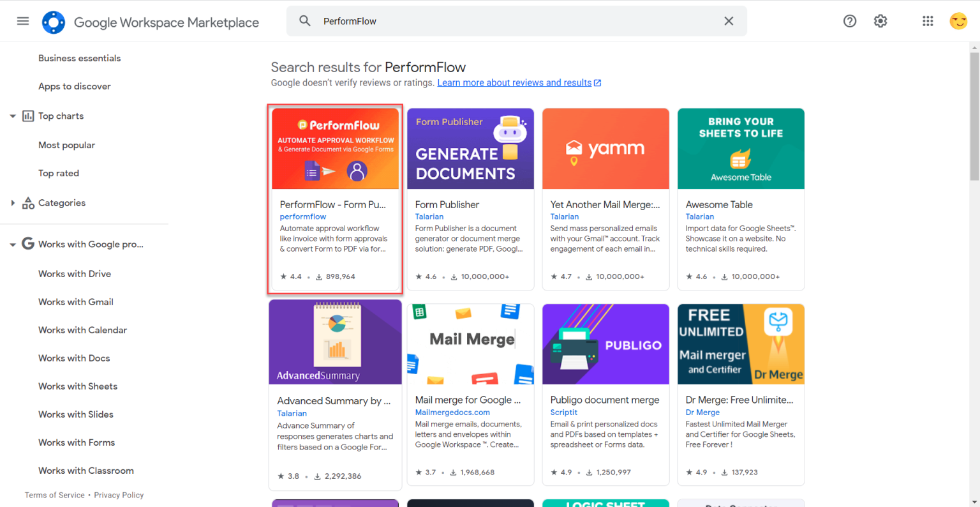
Task: Open the Talarian publisher page under Form Publisher
Action: click(429, 216)
